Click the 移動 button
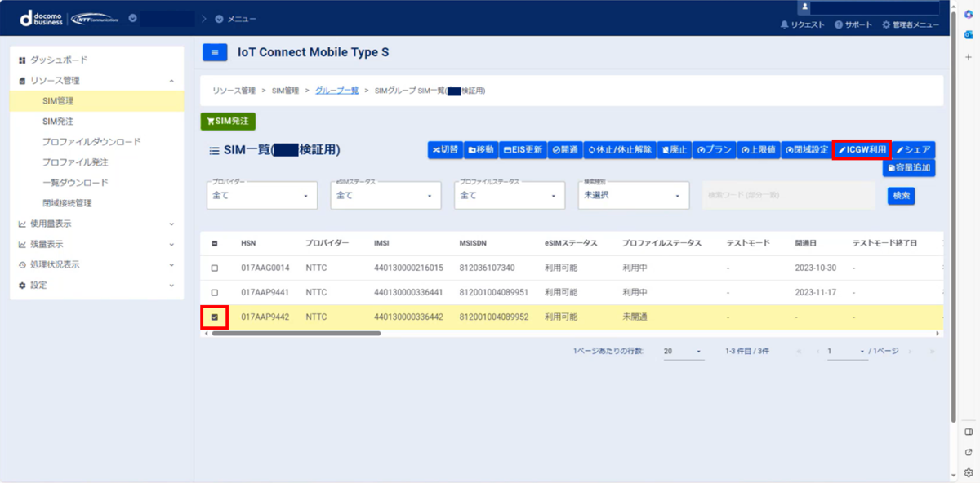 pyautogui.click(x=481, y=150)
